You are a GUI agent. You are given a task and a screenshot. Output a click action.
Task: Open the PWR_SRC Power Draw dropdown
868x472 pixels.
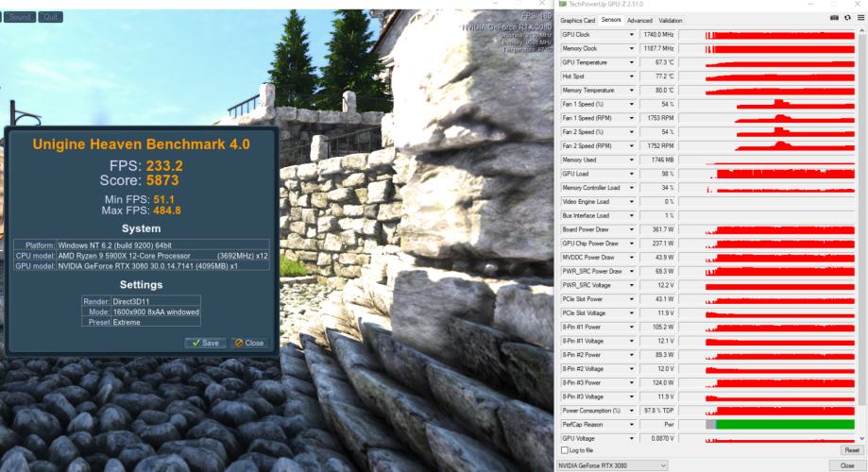pos(631,272)
